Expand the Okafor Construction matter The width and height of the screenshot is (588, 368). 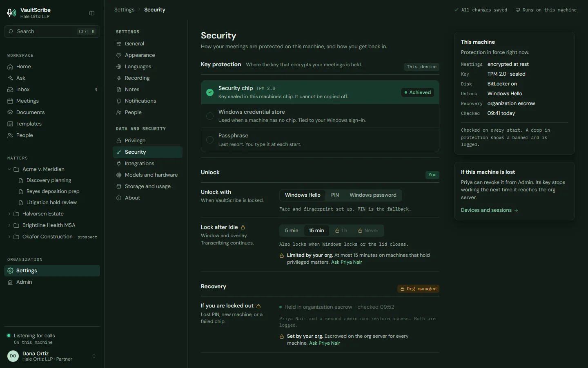(9, 237)
